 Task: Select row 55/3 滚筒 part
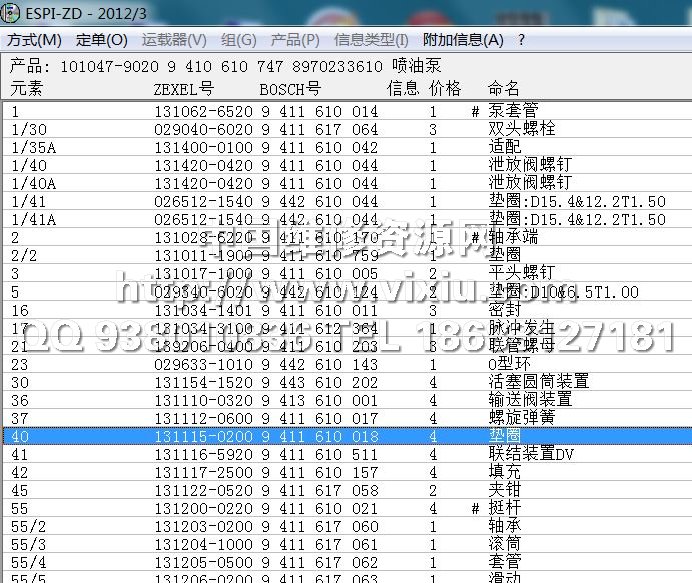point(505,544)
